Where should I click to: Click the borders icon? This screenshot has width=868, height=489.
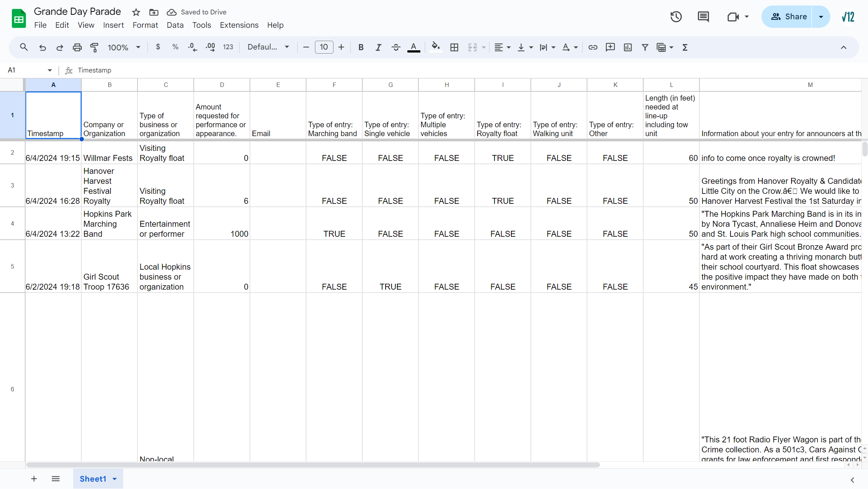pyautogui.click(x=454, y=47)
